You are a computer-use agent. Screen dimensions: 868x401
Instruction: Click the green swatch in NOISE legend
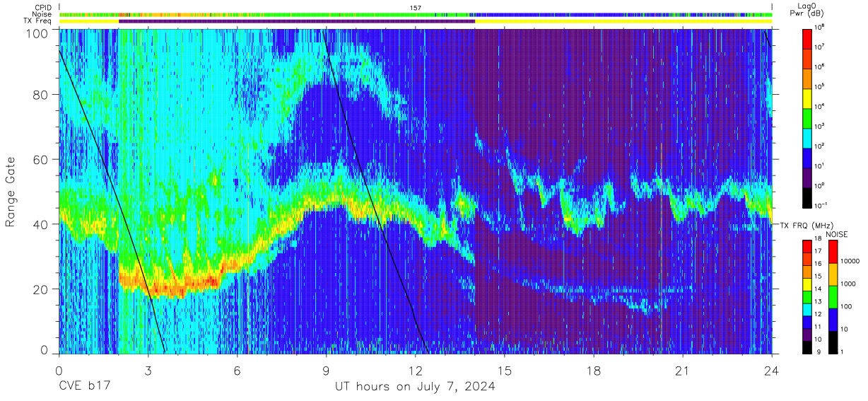pyautogui.click(x=833, y=297)
